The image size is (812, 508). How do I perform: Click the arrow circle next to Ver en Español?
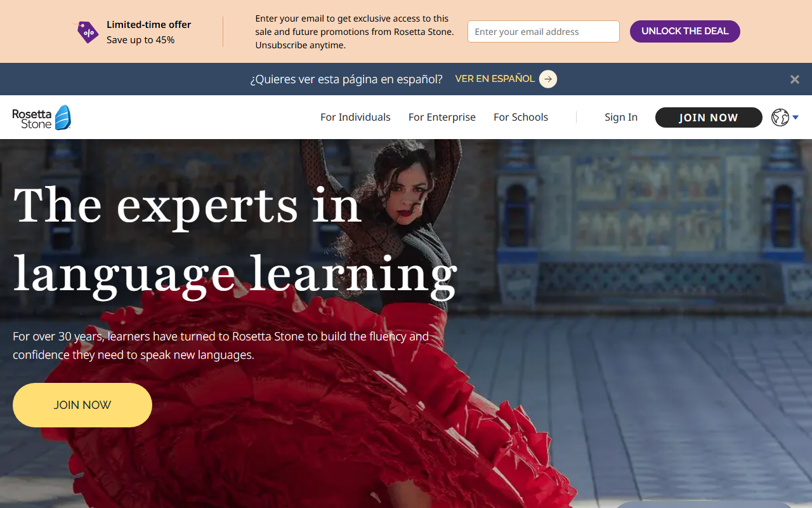(548, 79)
